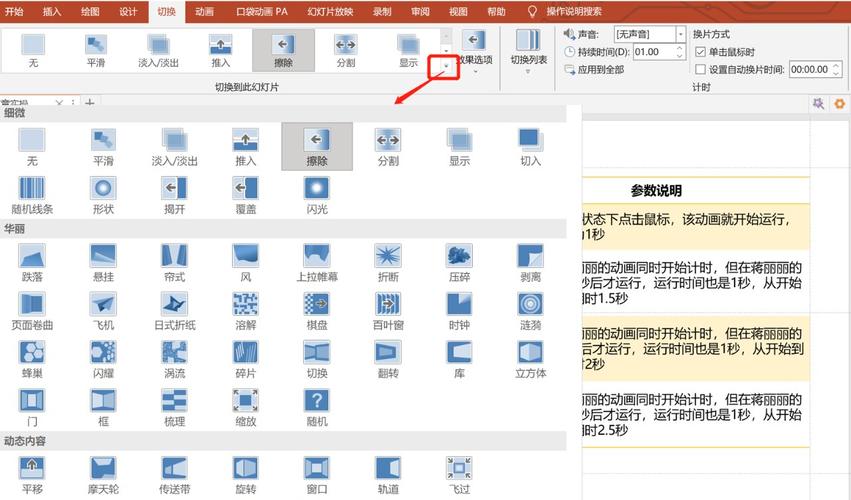This screenshot has height=500, width=851.
Task: Apply the 形状 transition
Action: click(103, 195)
